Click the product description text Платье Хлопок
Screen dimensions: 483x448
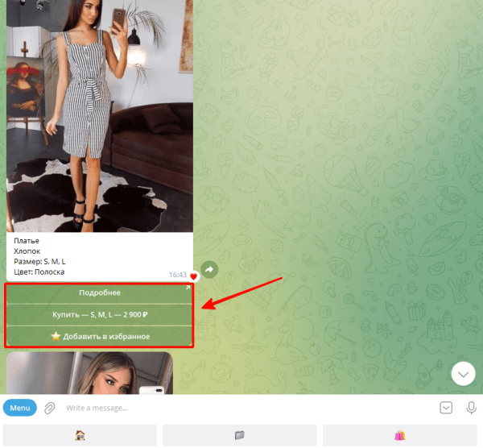(x=32, y=246)
